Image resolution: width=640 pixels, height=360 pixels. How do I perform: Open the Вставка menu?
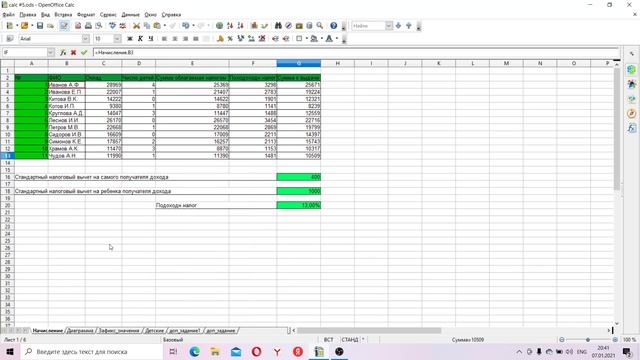point(63,15)
